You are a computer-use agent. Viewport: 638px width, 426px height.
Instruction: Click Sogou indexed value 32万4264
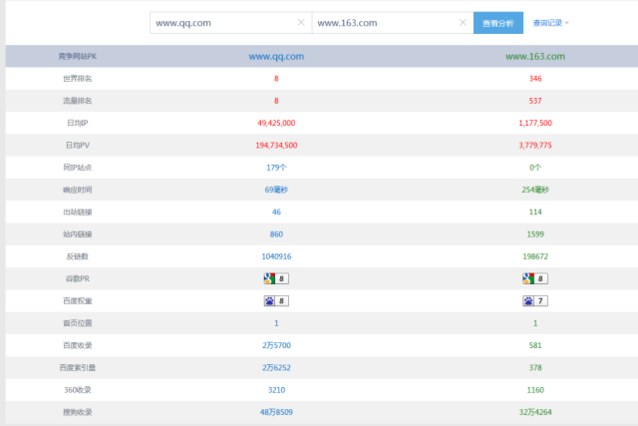click(535, 412)
